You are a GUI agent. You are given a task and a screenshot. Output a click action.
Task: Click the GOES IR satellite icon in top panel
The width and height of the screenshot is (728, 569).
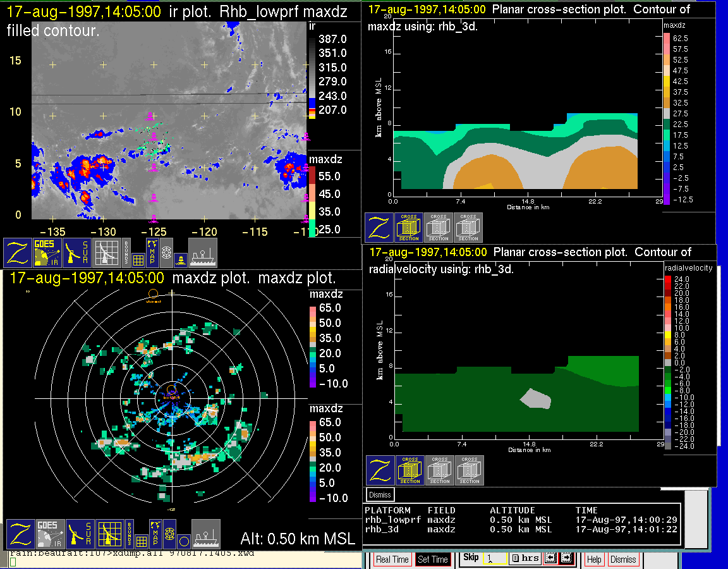click(48, 252)
